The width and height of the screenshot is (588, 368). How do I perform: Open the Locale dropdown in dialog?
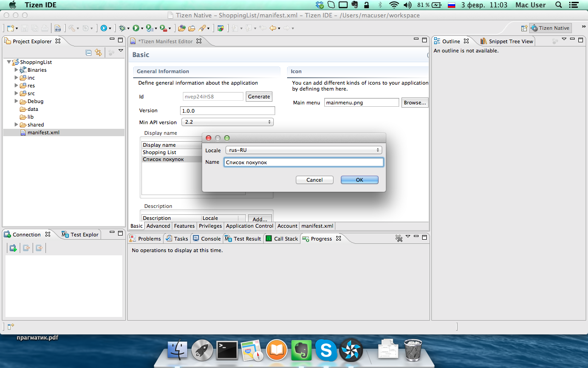304,150
